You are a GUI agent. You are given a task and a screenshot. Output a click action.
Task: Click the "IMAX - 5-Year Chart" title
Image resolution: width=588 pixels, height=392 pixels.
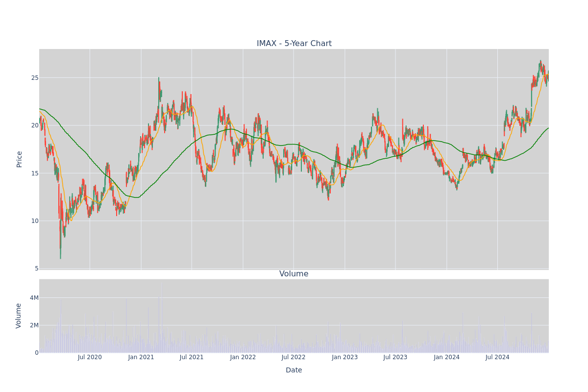coord(294,44)
